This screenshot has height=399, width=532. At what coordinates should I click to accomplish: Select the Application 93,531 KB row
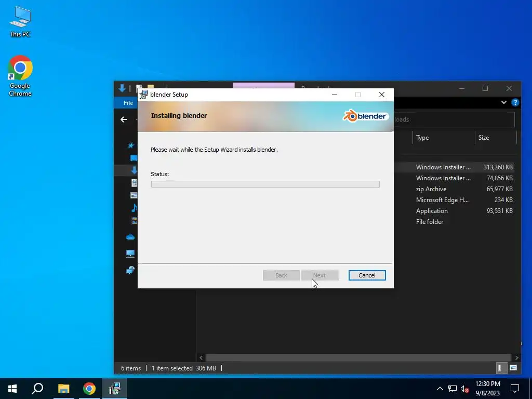point(454,211)
